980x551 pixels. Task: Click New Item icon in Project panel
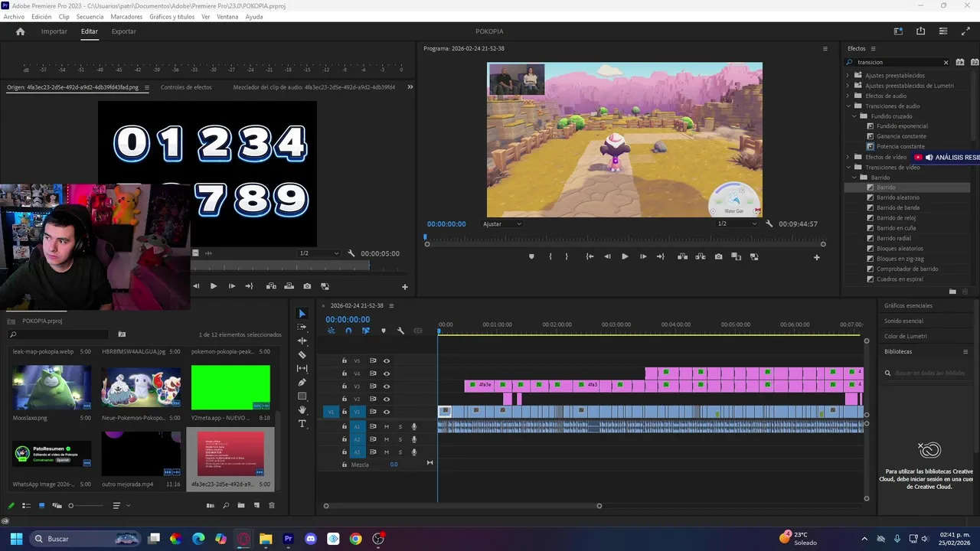256,505
